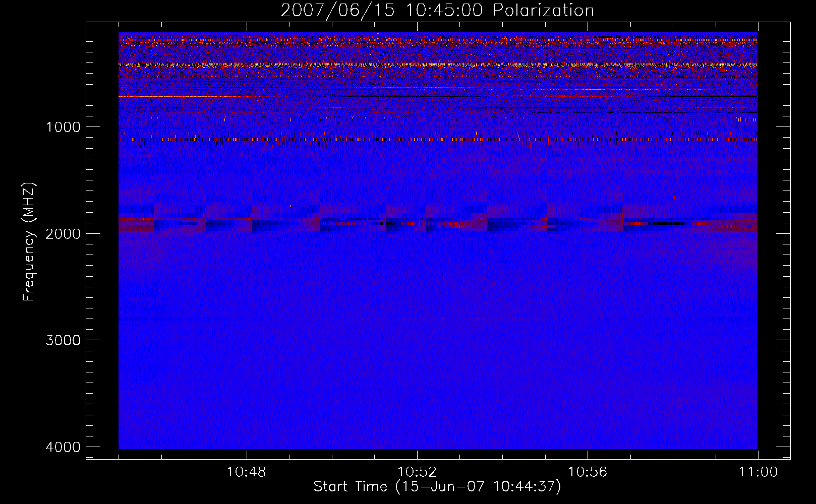The image size is (816, 504).
Task: Click the 10:56 time tick label
Action: coord(588,472)
